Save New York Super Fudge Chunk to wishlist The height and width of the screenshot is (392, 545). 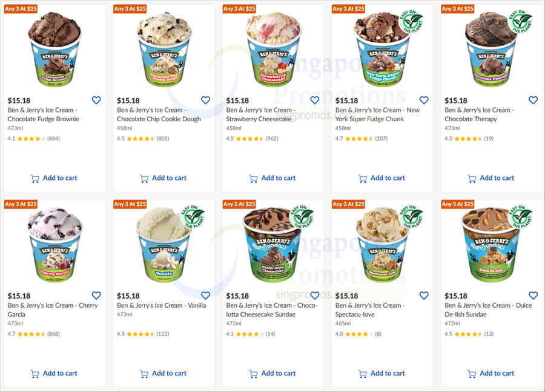coord(424,100)
